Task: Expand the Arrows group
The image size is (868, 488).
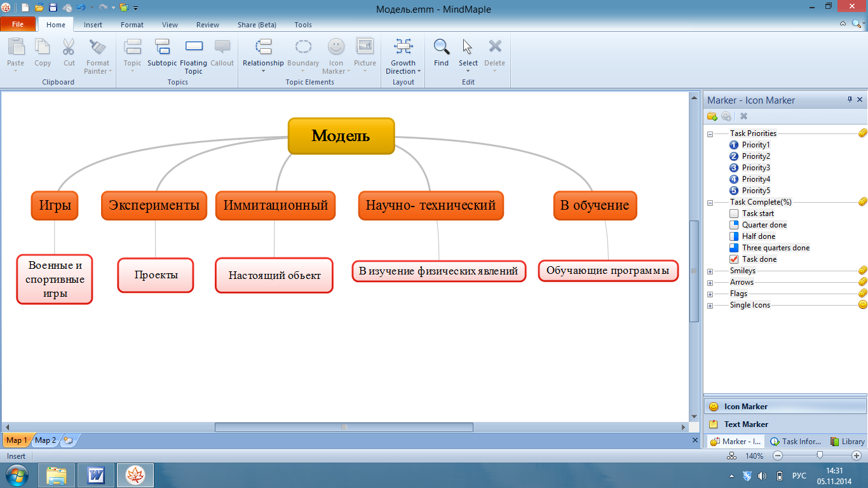Action: coord(710,283)
